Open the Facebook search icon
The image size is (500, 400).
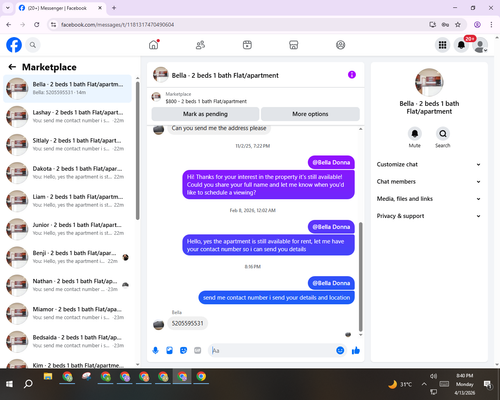pyautogui.click(x=33, y=45)
